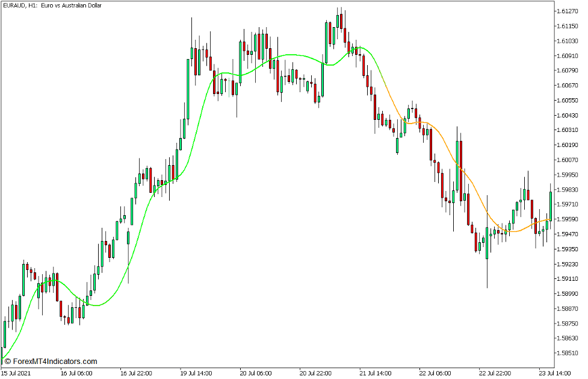Select the 15 Jul 2021 date label

pyautogui.click(x=16, y=374)
